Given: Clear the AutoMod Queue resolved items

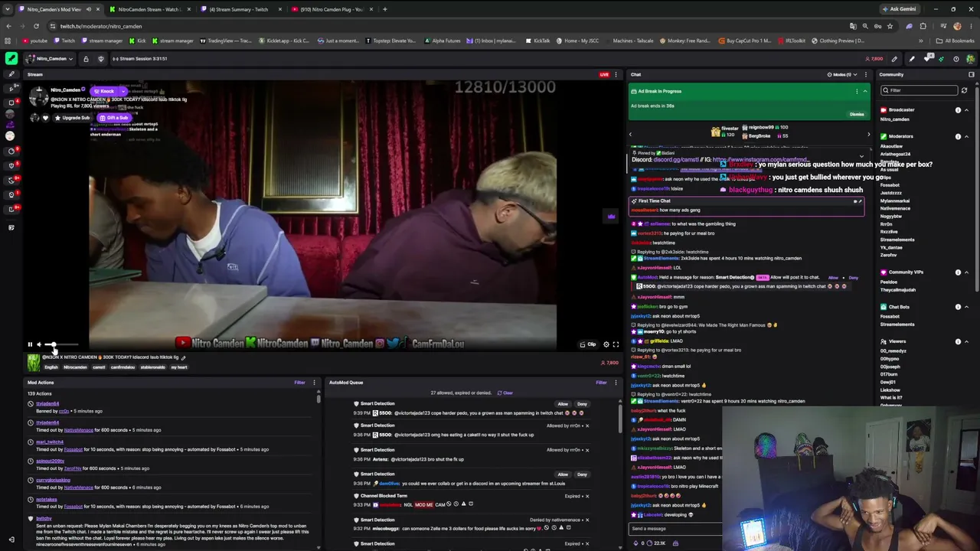Looking at the screenshot, I should [x=505, y=393].
